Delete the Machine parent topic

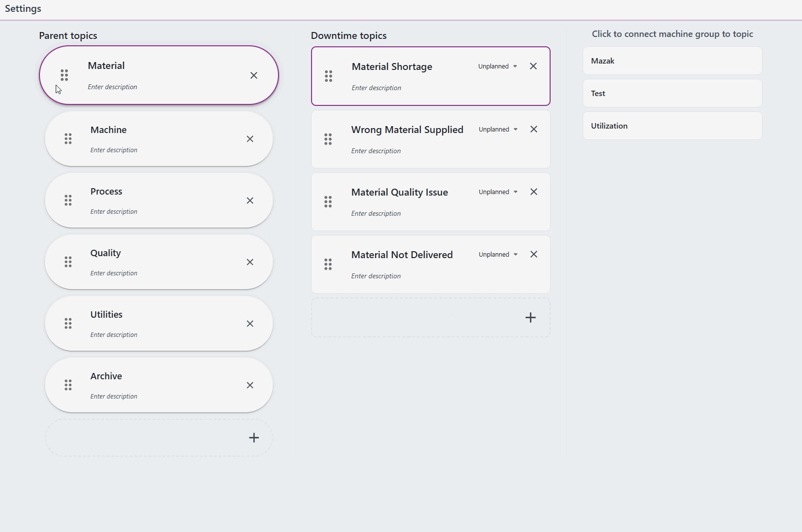[x=250, y=139]
